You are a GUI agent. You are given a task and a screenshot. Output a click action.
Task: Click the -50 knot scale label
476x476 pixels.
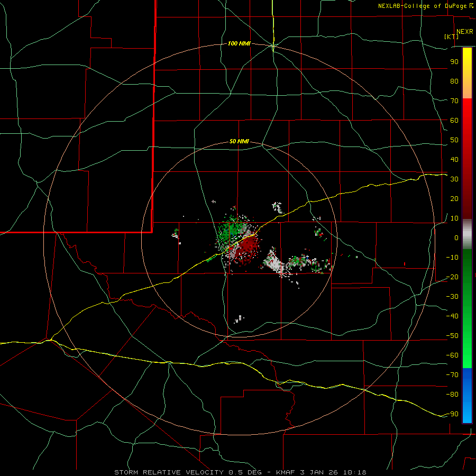pyautogui.click(x=452, y=336)
